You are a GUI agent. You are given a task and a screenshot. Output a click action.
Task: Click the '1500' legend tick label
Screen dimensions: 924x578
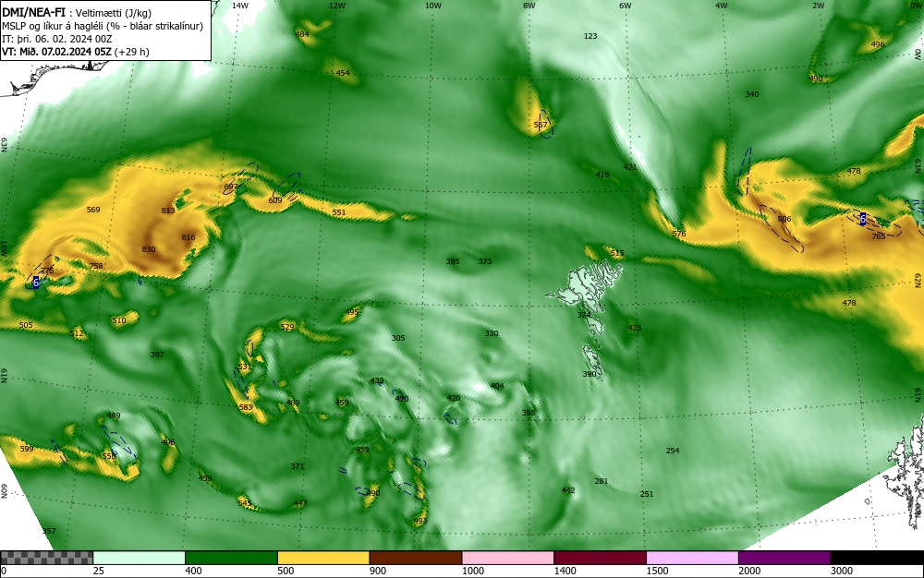coord(658,571)
